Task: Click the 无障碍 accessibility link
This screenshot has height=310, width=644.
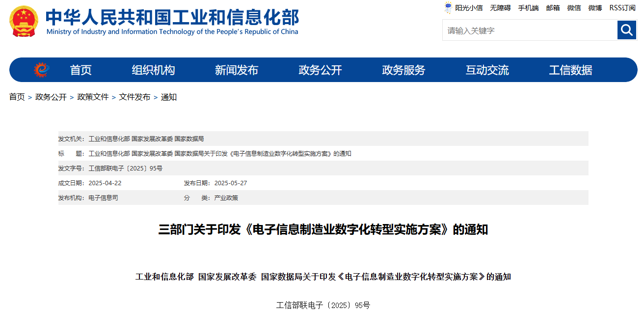Action: point(500,7)
